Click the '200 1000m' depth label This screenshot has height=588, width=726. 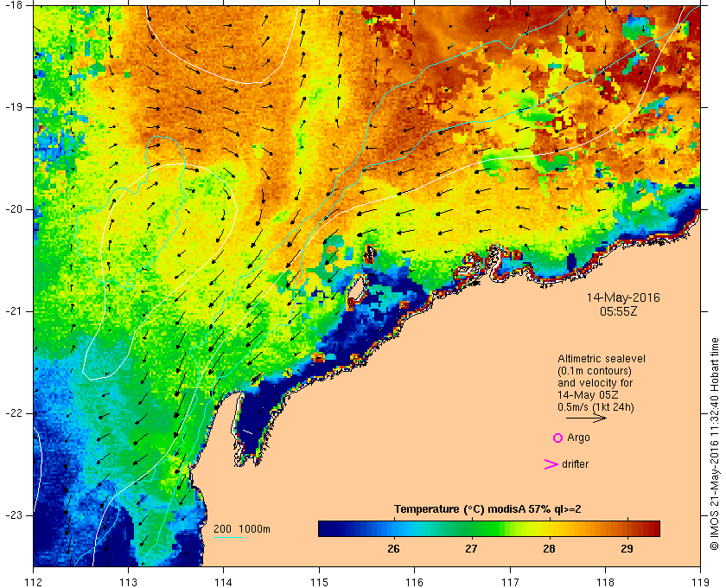pyautogui.click(x=242, y=529)
